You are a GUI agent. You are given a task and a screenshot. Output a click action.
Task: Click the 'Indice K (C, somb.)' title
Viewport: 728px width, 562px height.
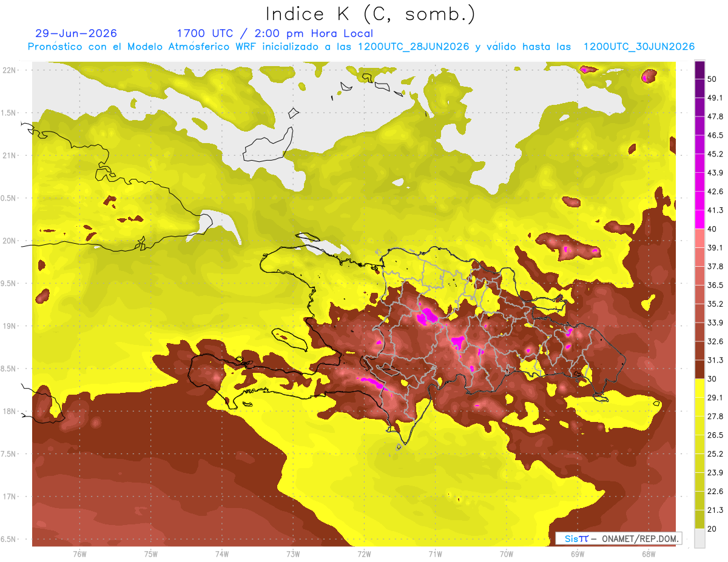point(370,14)
